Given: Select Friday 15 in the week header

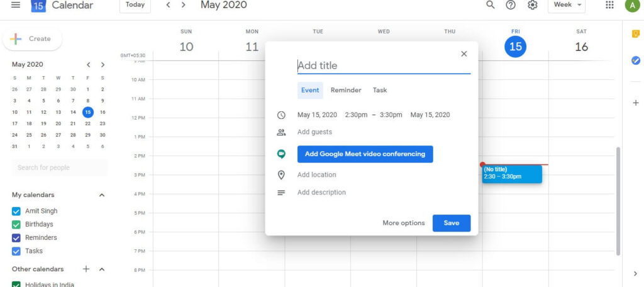Looking at the screenshot, I should point(515,47).
